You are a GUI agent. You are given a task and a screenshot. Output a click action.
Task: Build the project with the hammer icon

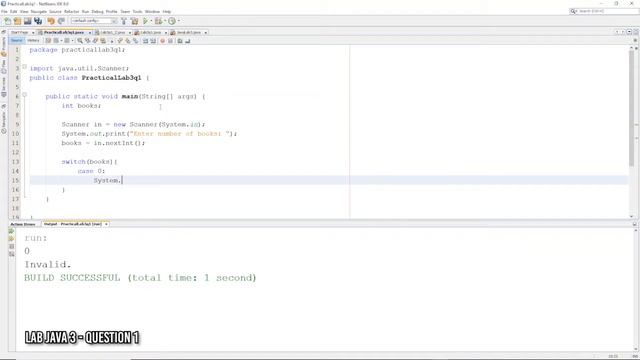tap(124, 21)
